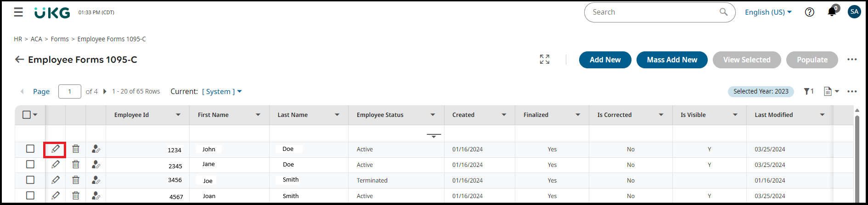Screen dimensions: 868x205
Task: Delete Jane Doe's form using trash icon
Action: 76,165
